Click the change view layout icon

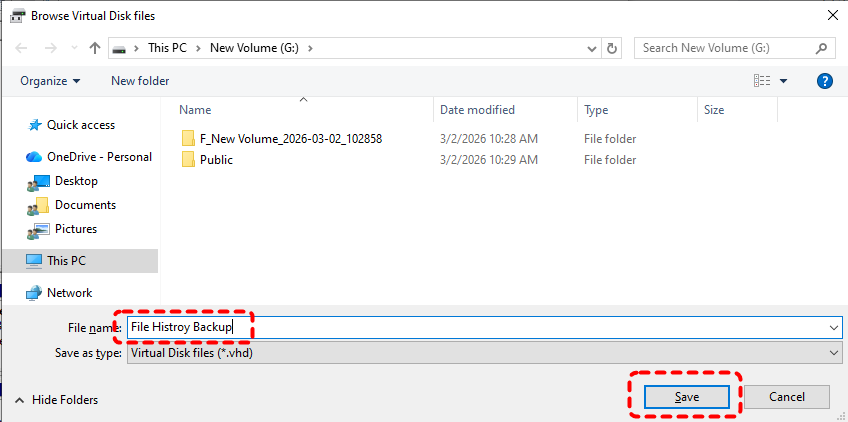pos(763,81)
